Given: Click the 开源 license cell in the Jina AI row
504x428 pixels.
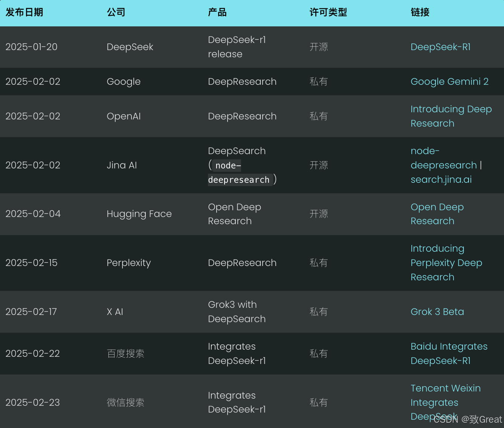Looking at the screenshot, I should 319,165.
